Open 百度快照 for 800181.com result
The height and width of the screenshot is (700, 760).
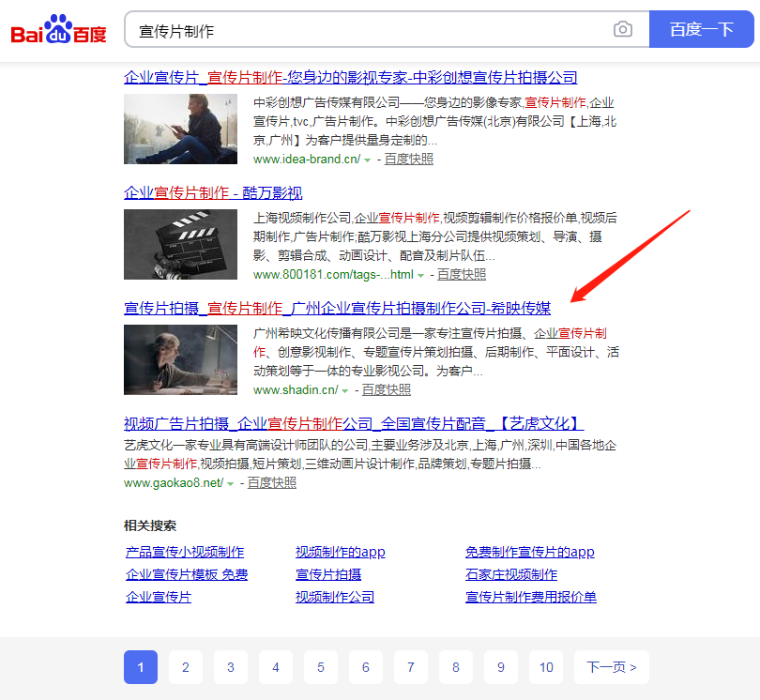(x=462, y=274)
